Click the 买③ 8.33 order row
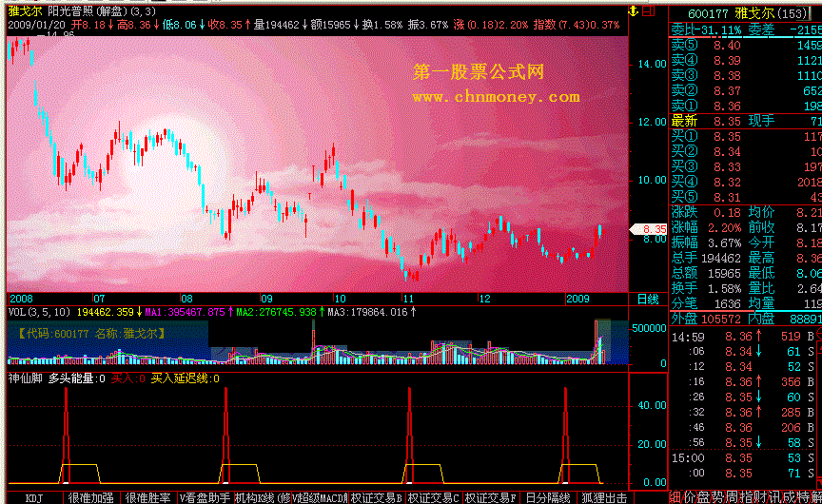822x504 pixels. pyautogui.click(x=746, y=167)
